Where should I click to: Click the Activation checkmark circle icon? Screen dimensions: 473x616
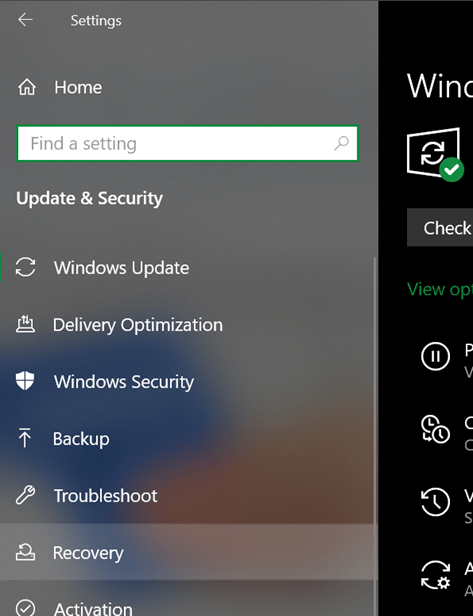[26, 607]
